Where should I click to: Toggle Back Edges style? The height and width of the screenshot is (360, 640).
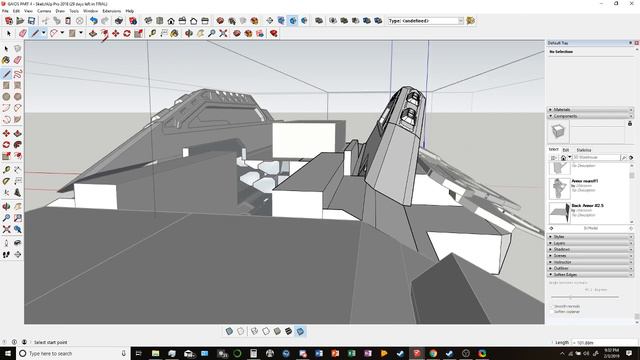pos(240,331)
